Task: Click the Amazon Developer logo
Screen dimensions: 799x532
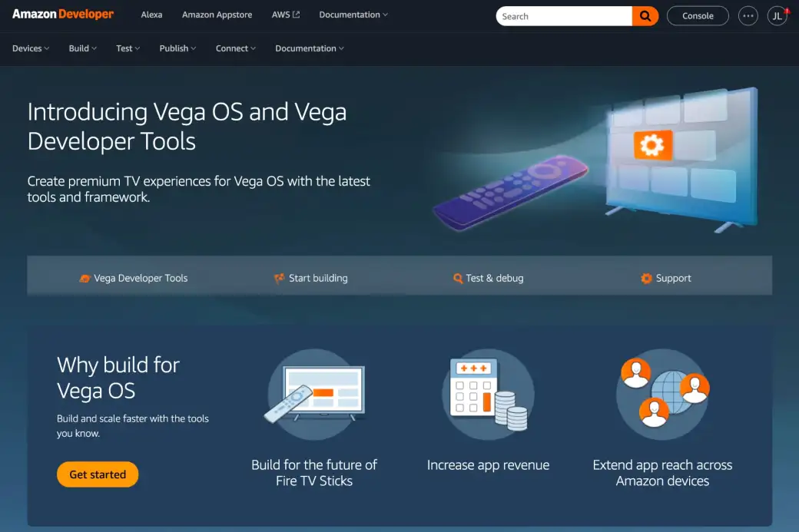Action: pyautogui.click(x=63, y=15)
